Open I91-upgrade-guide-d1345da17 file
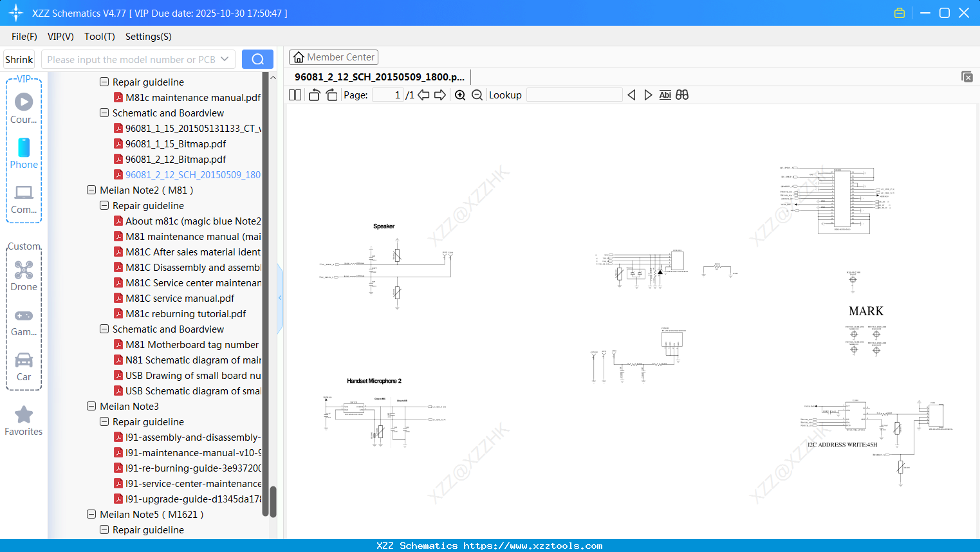The width and height of the screenshot is (980, 552). click(193, 499)
